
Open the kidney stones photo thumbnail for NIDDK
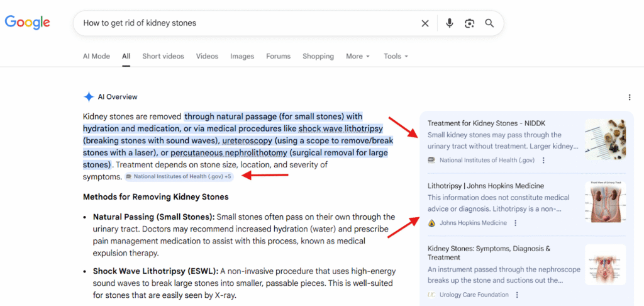606,139
